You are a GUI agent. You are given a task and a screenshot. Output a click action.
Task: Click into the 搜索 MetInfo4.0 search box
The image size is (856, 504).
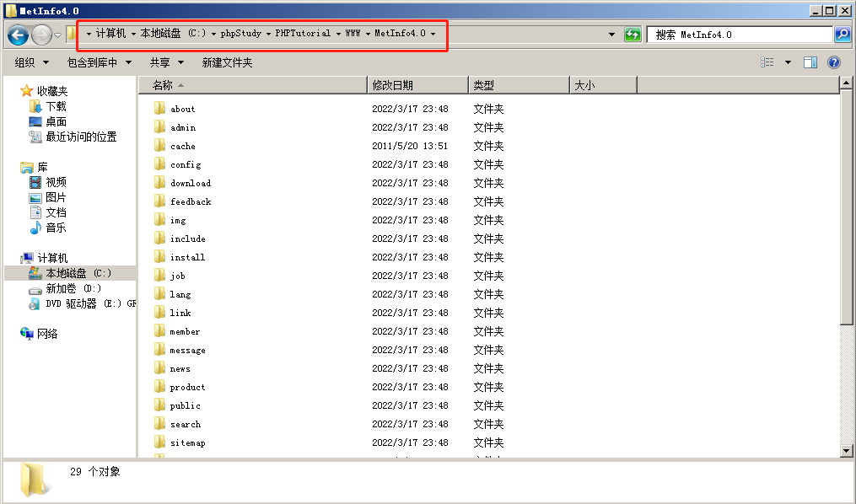click(x=740, y=35)
